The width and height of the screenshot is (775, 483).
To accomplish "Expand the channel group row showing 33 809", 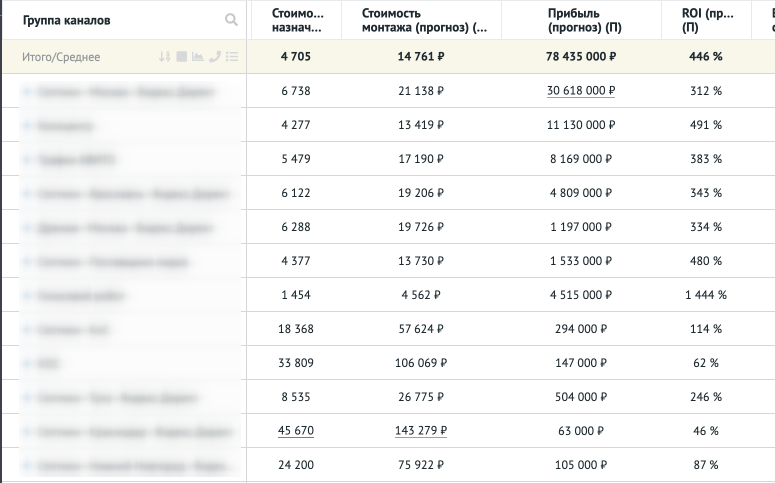I will tap(26, 363).
